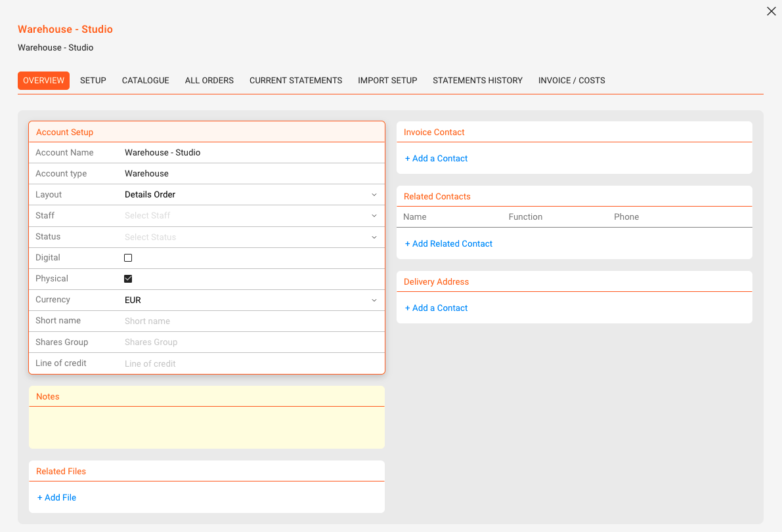782x532 pixels.
Task: Open the Import Setup tab
Action: pos(387,81)
